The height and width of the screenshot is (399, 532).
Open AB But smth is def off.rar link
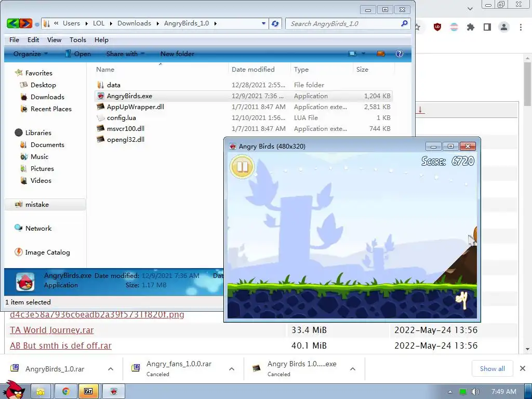coord(61,345)
